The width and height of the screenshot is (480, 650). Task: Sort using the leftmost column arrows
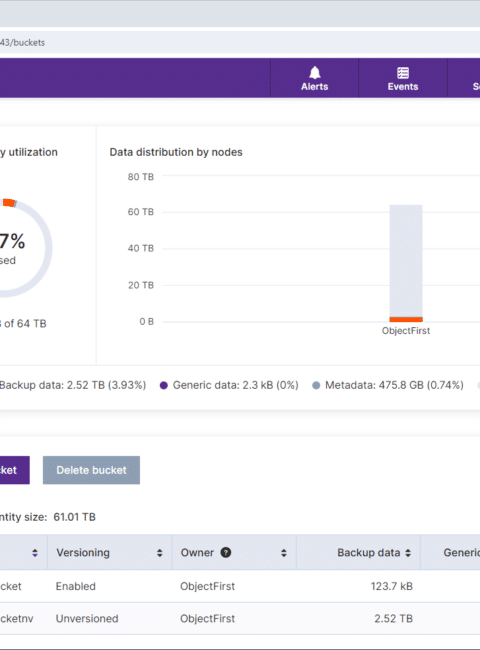pyautogui.click(x=35, y=553)
